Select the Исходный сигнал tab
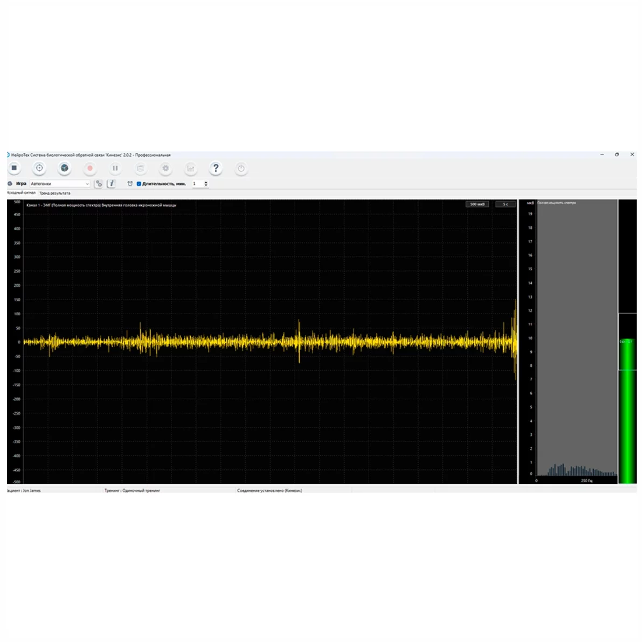The image size is (644, 644). click(21, 192)
